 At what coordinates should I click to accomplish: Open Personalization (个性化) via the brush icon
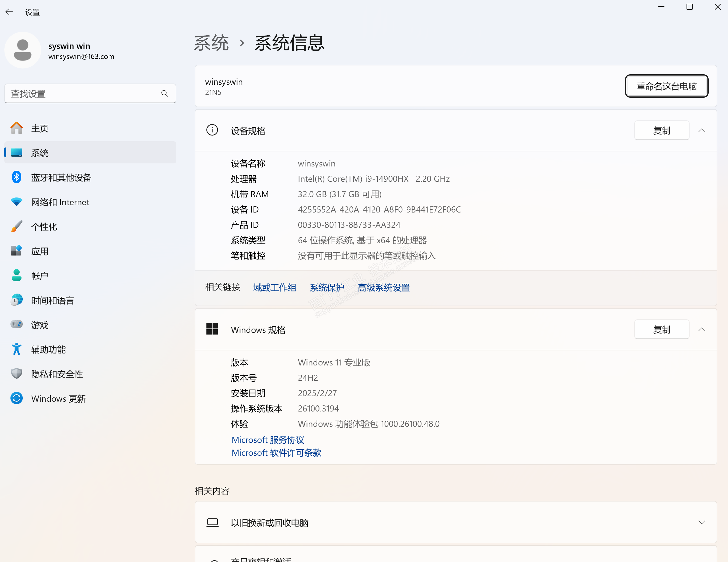click(16, 227)
